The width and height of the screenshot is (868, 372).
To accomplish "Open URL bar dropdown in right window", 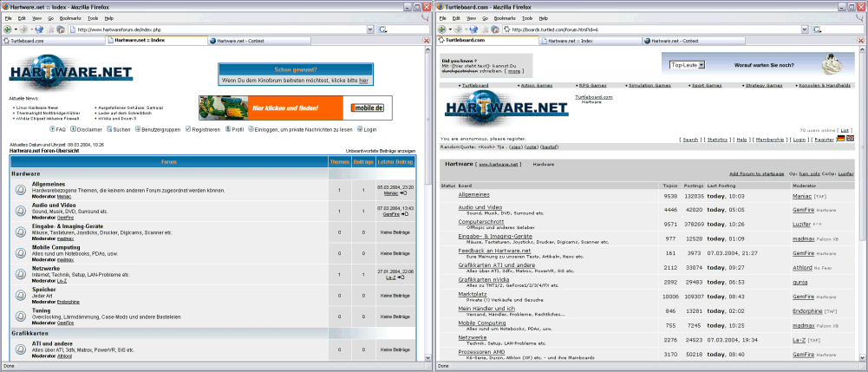I will point(805,29).
